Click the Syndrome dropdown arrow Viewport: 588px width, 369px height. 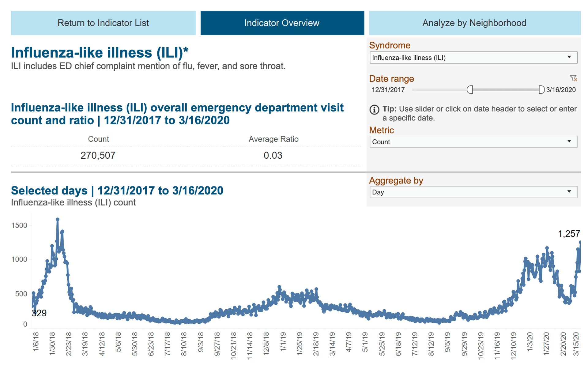[x=569, y=57]
